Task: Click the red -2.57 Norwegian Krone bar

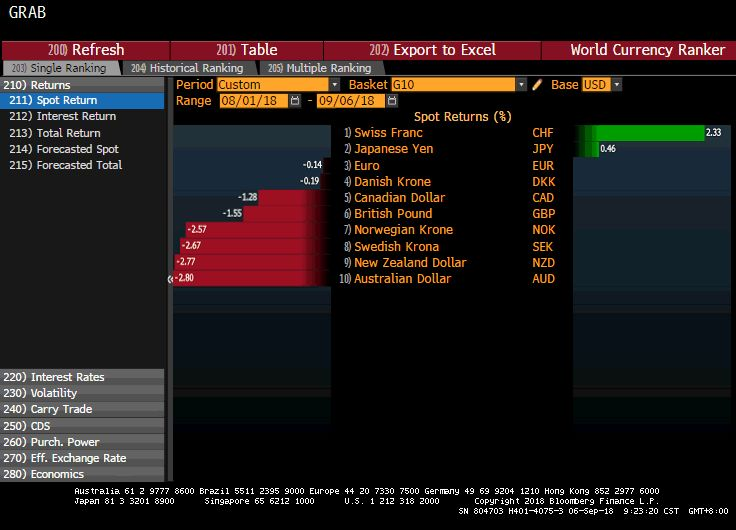Action: (258, 230)
